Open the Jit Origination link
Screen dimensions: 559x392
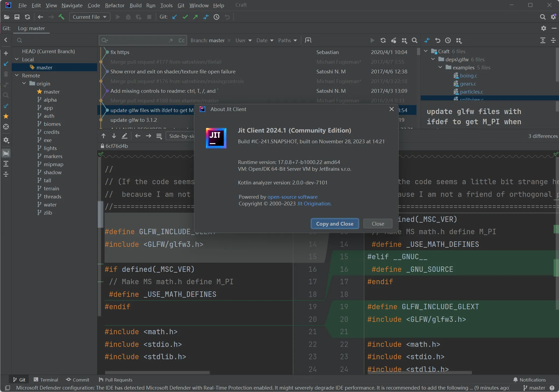[x=314, y=204]
